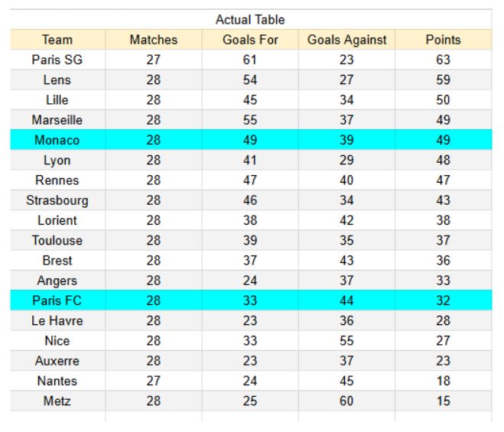Viewport: 504px width, 432px height.
Task: Select Rennes' points value 47
Action: coord(443,180)
